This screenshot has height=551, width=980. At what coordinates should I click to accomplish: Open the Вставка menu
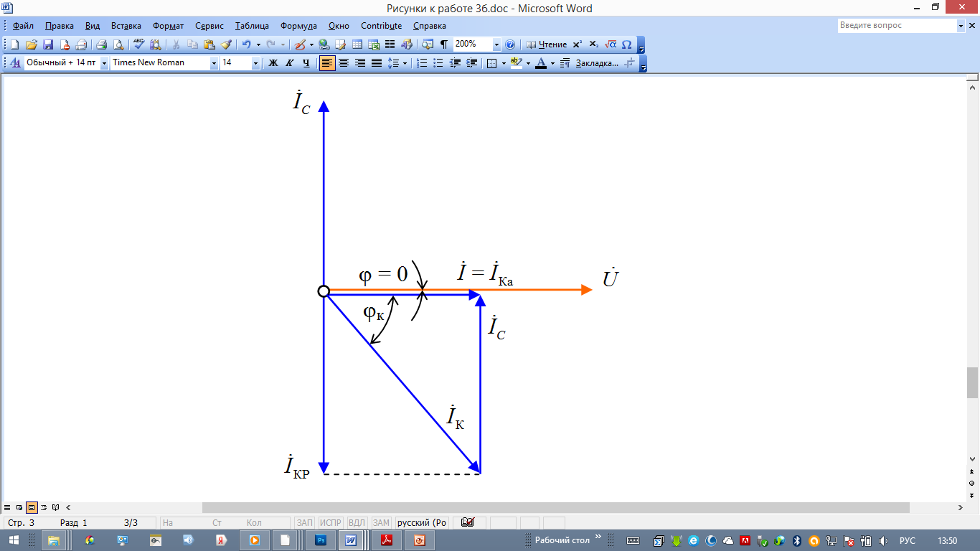pos(126,26)
